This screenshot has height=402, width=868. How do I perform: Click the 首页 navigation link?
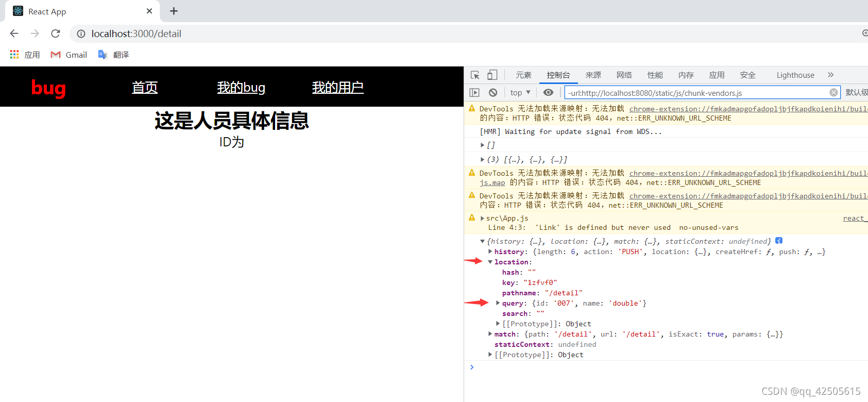coord(145,88)
